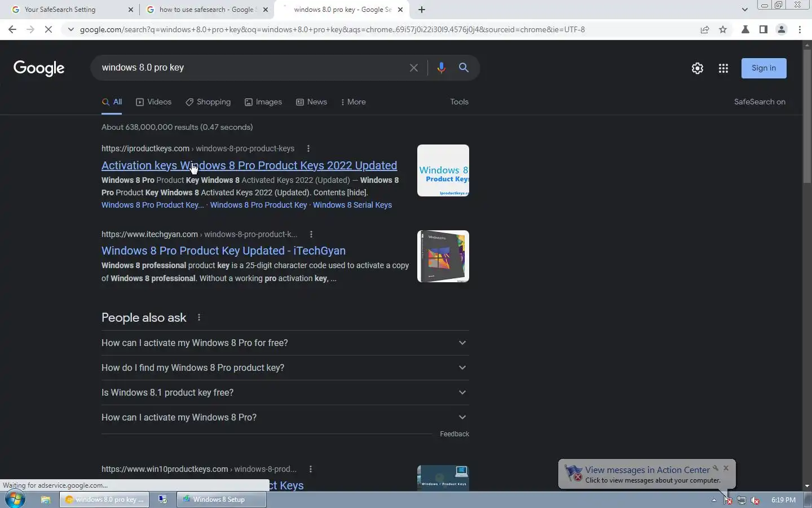Show hidden tray icons arrow

coord(714,500)
